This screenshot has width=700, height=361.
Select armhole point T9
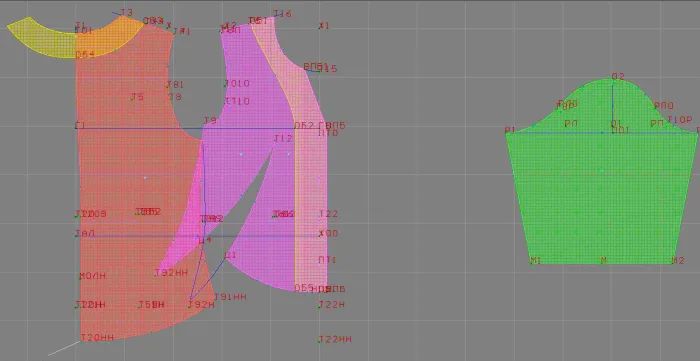coord(210,120)
